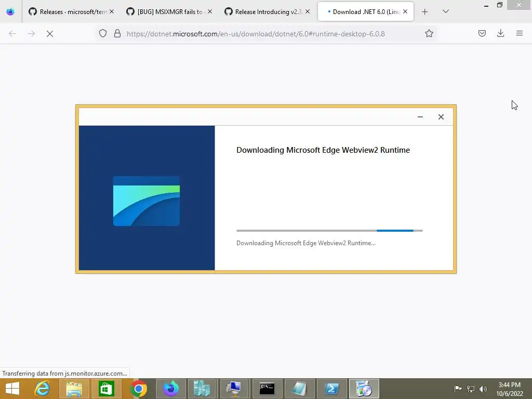Go forward to next page

(x=31, y=34)
